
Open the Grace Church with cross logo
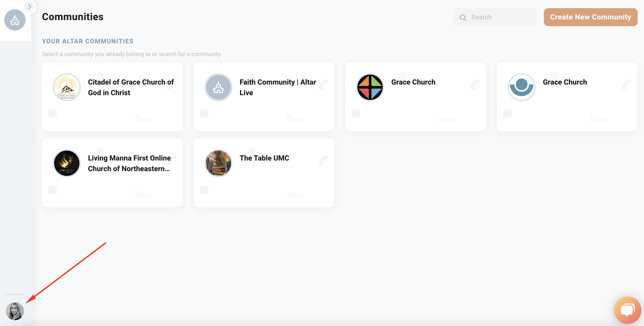click(413, 82)
